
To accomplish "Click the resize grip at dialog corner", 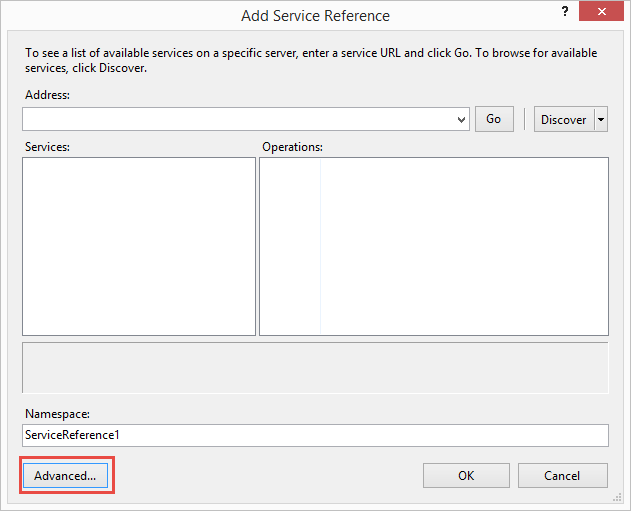I will [617, 498].
